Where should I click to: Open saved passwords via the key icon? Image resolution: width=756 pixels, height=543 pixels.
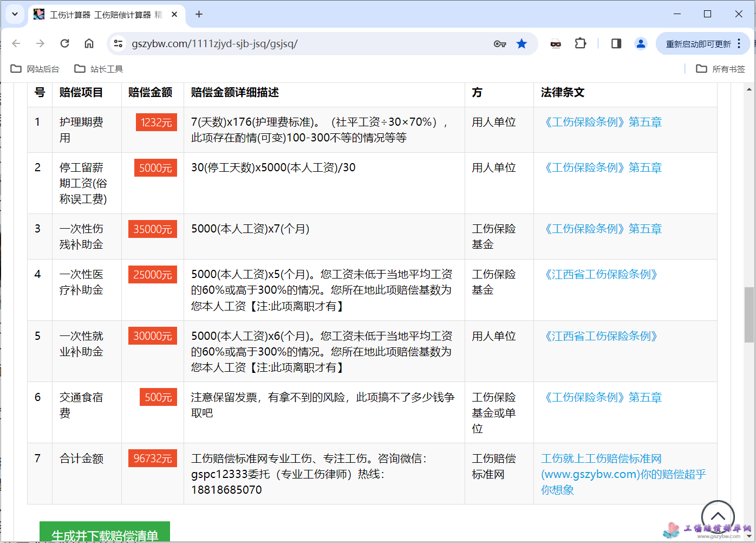point(500,43)
